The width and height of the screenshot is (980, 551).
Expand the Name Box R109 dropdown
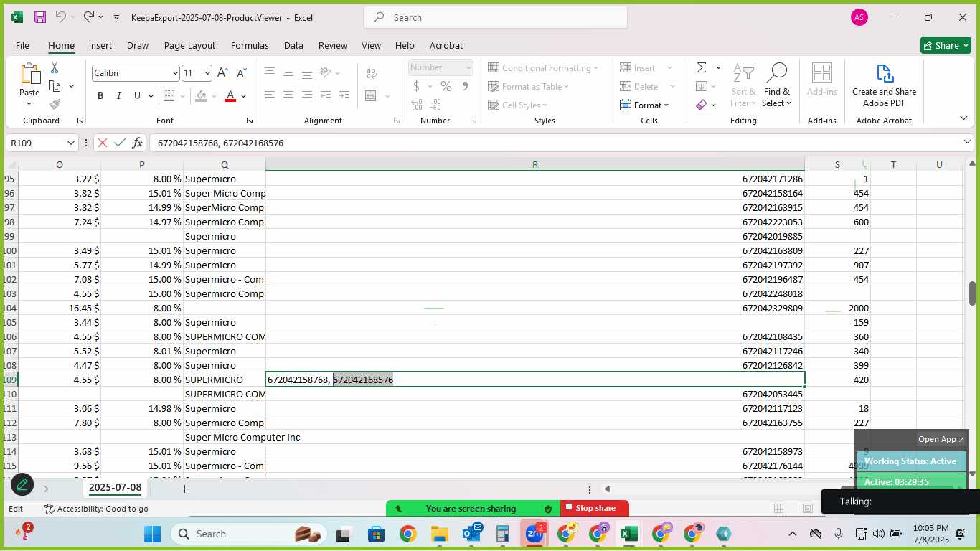(70, 143)
